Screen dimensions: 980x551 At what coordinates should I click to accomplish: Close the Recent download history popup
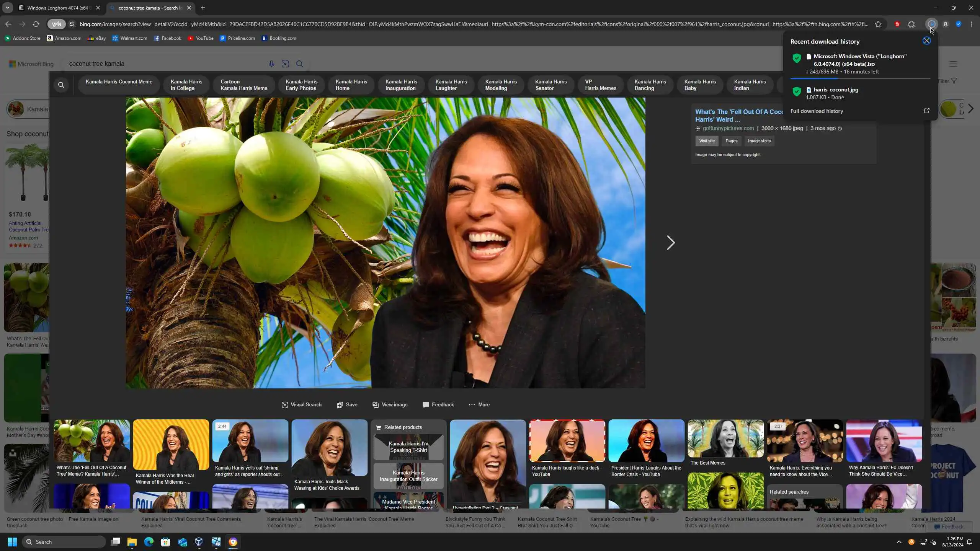point(926,41)
